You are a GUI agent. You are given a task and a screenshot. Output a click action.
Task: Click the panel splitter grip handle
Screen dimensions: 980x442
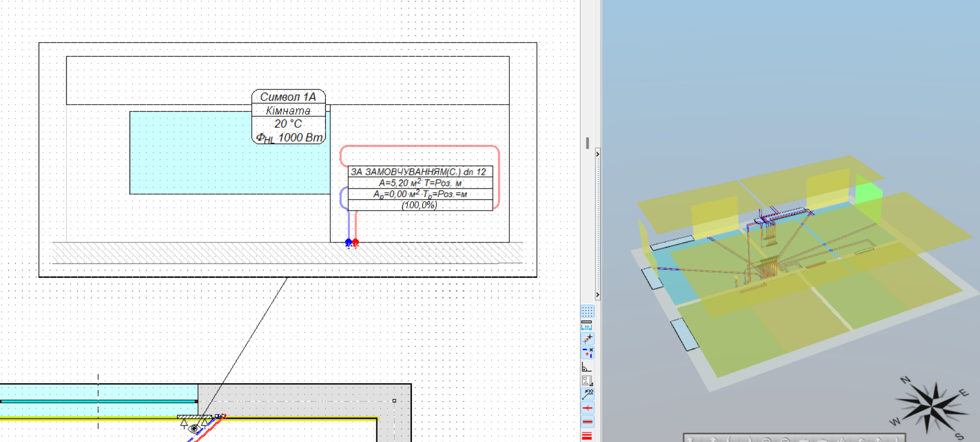coord(588,143)
